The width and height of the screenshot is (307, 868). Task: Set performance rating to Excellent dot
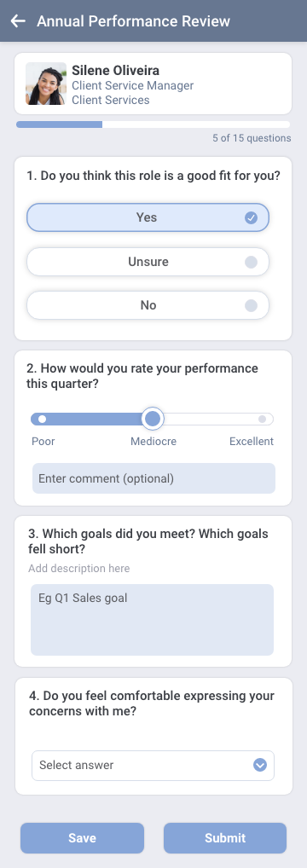click(x=262, y=419)
